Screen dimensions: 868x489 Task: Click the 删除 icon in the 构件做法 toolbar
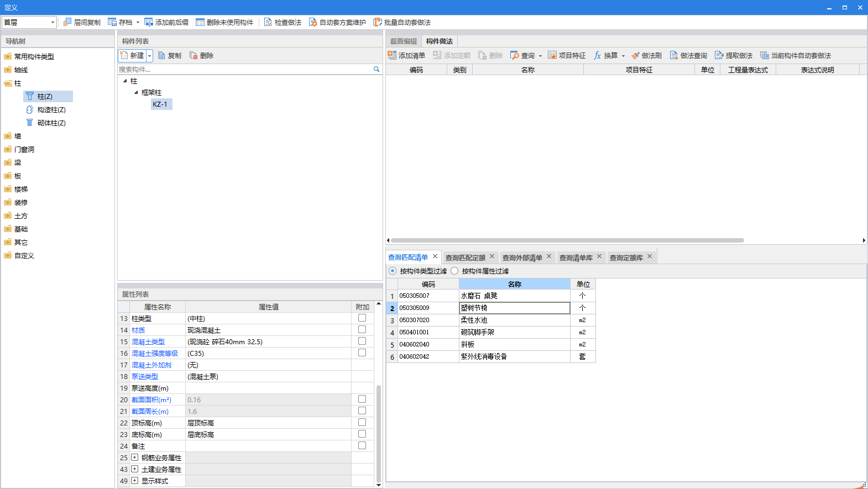tap(483, 55)
